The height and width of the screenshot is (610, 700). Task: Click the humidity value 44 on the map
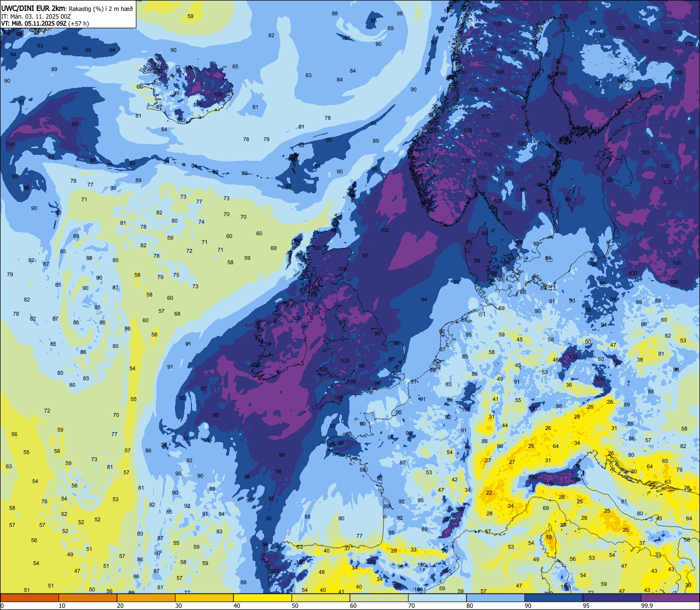pos(505,426)
